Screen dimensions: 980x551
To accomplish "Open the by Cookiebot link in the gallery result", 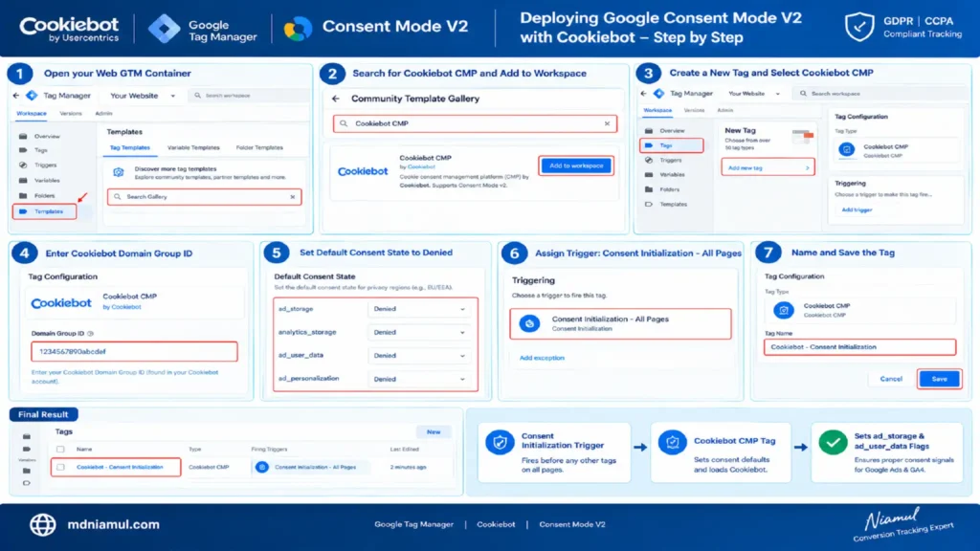I will pyautogui.click(x=417, y=166).
